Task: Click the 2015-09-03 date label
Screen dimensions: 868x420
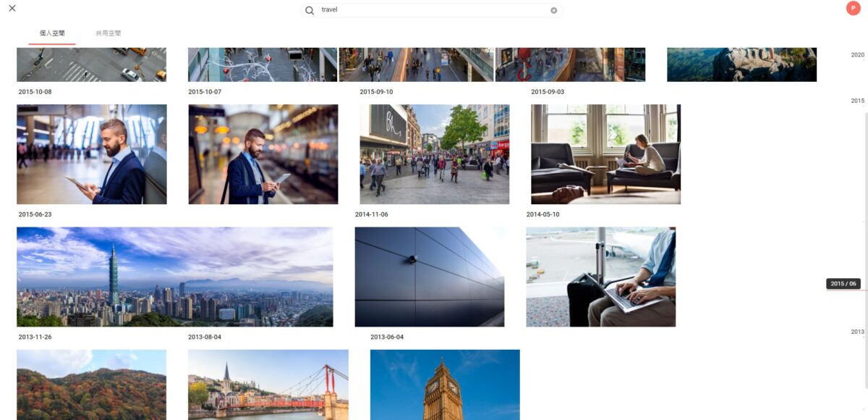Action: [548, 92]
